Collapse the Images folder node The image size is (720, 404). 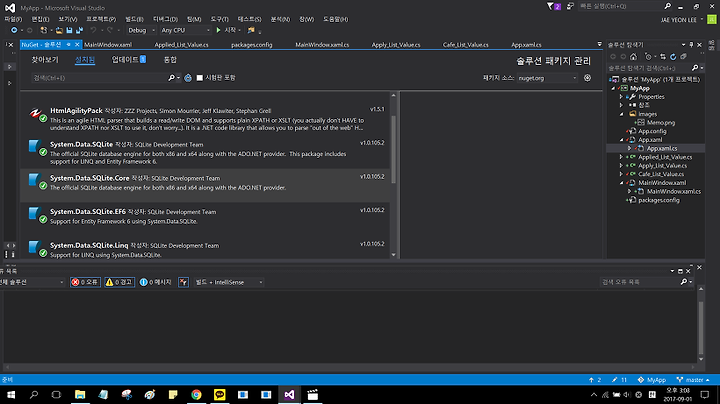tap(621, 114)
